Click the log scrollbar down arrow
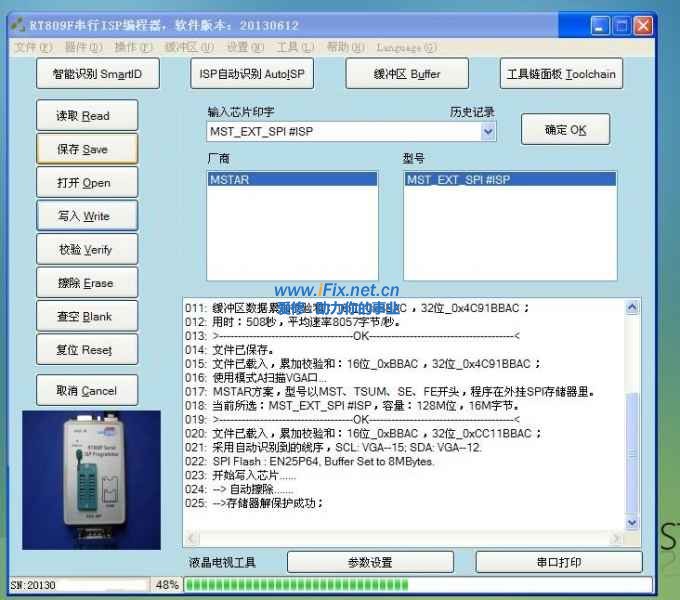This screenshot has height=600, width=680. tap(632, 523)
